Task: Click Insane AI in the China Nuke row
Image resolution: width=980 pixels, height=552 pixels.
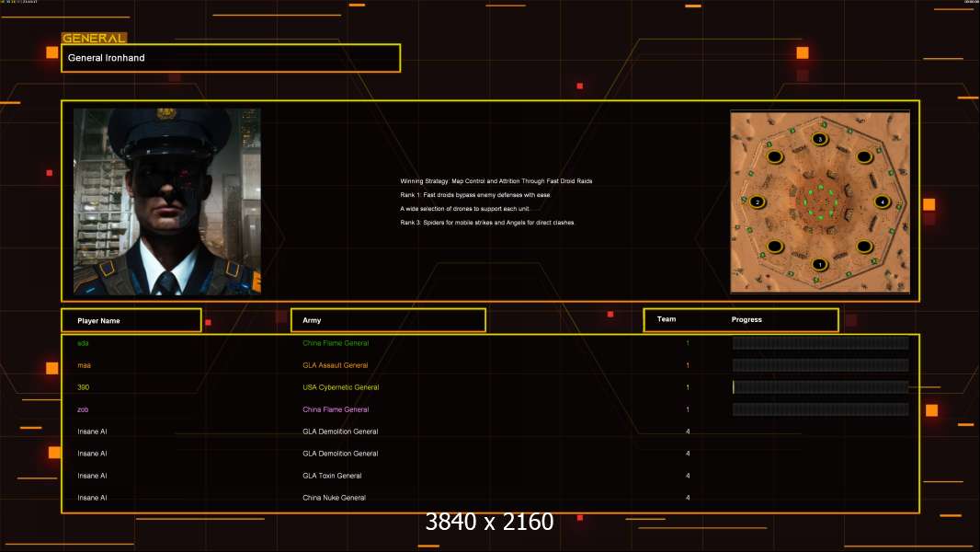Action: 92,498
